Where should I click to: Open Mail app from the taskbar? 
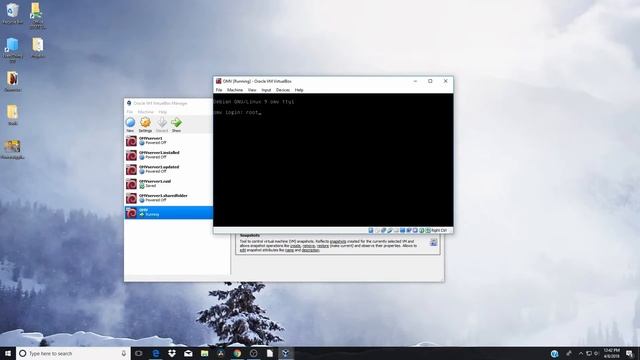point(188,353)
